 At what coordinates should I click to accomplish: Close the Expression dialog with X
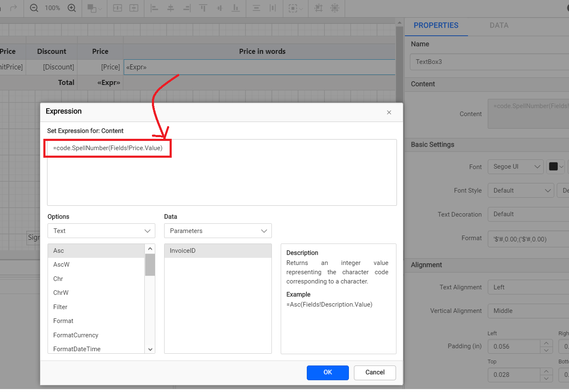click(389, 112)
